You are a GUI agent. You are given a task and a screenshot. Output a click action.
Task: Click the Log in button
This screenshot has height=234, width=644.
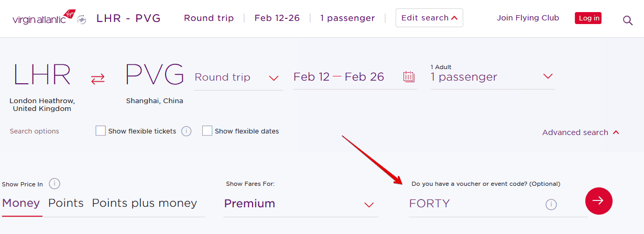[588, 18]
